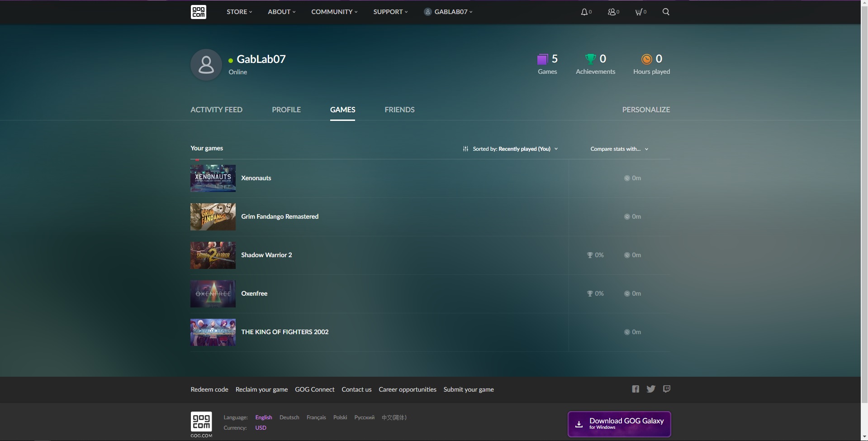
Task: Click the King of Fighters 2002 playtime clock
Action: point(627,332)
